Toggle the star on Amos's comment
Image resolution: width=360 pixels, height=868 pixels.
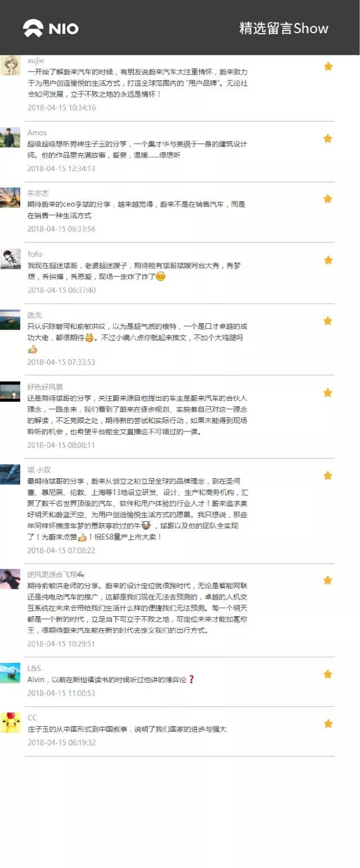[328, 139]
